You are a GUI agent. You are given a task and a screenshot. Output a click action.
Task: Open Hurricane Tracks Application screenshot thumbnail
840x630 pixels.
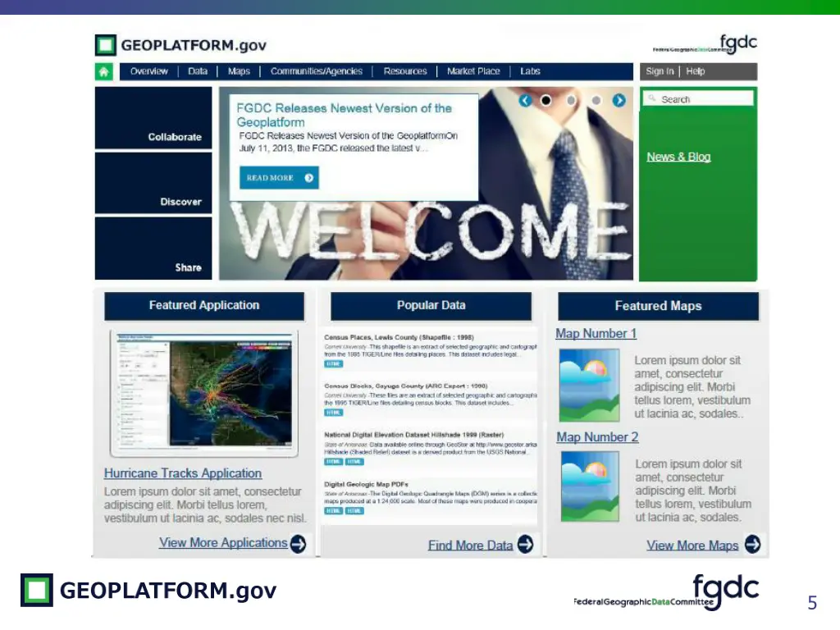click(203, 394)
